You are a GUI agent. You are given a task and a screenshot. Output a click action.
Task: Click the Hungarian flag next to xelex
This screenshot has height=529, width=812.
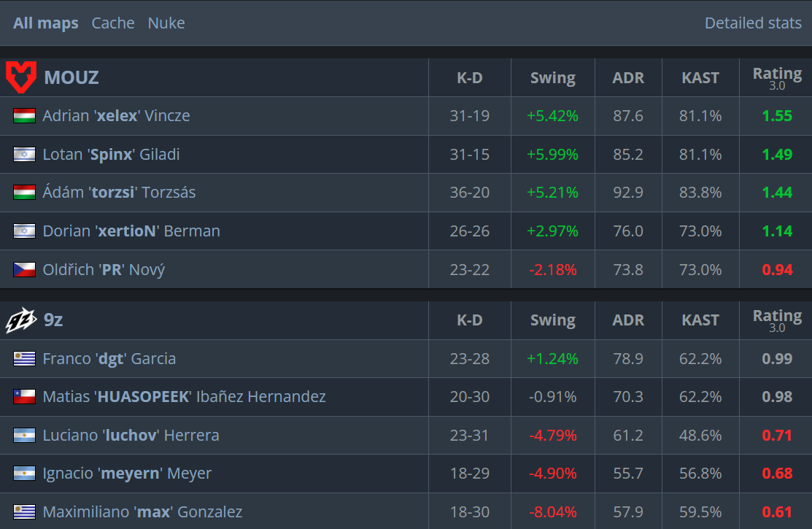tap(24, 115)
